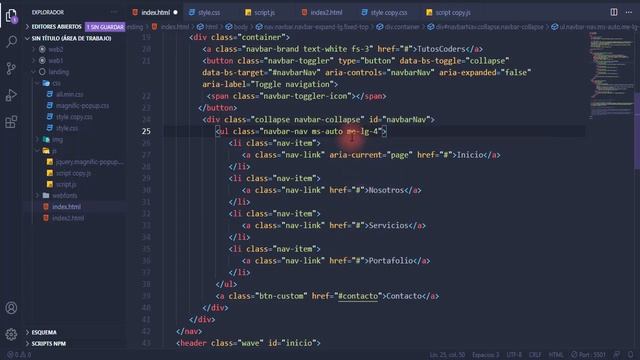Click the Espacios indentation setting
This screenshot has width=640, height=360.
pos(485,355)
